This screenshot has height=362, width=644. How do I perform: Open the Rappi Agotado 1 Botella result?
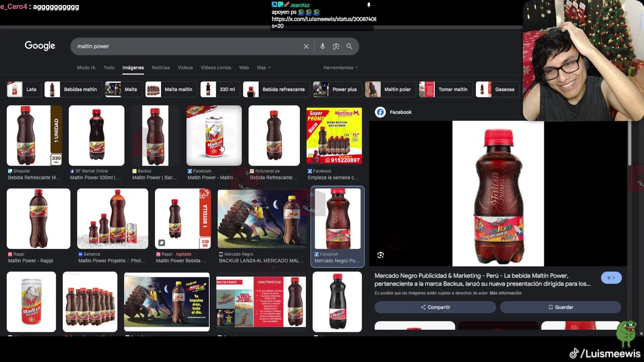(x=183, y=219)
